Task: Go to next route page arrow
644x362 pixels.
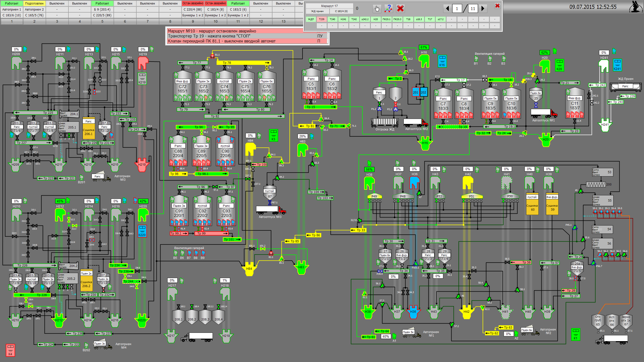Action: tap(482, 9)
